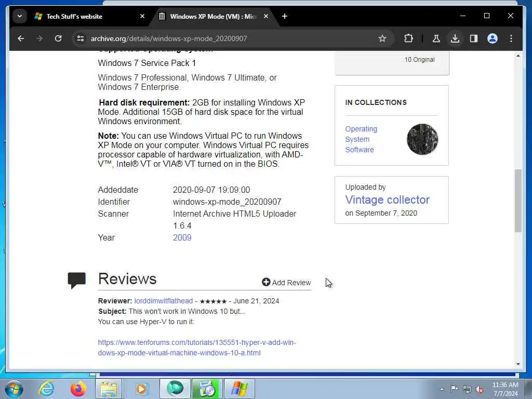This screenshot has width=532, height=399.
Task: Click the reviews speech bubble icon
Action: (x=77, y=280)
